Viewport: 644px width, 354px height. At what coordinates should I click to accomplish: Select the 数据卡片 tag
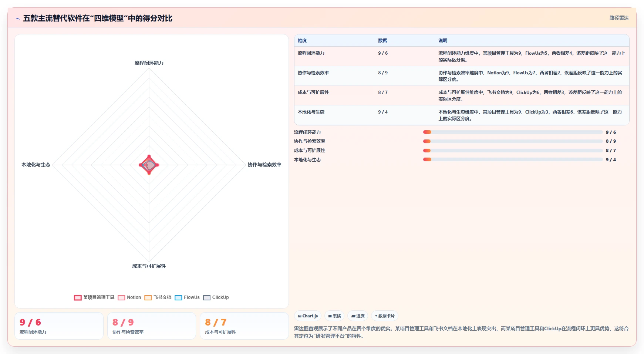(385, 316)
